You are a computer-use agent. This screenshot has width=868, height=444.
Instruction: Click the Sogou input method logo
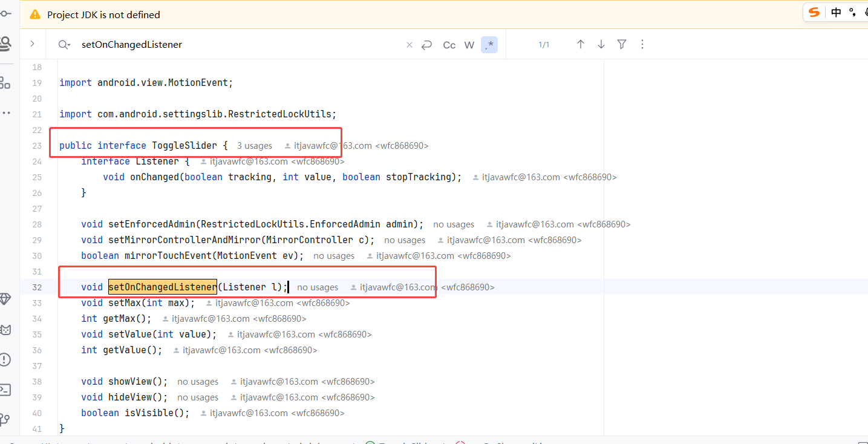[815, 12]
